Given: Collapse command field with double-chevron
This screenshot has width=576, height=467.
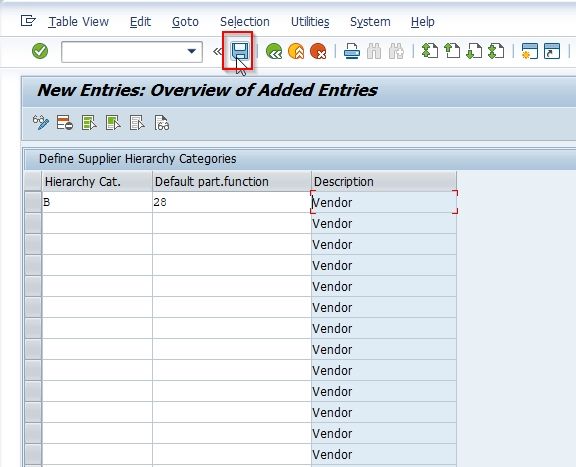Looking at the screenshot, I should (217, 51).
